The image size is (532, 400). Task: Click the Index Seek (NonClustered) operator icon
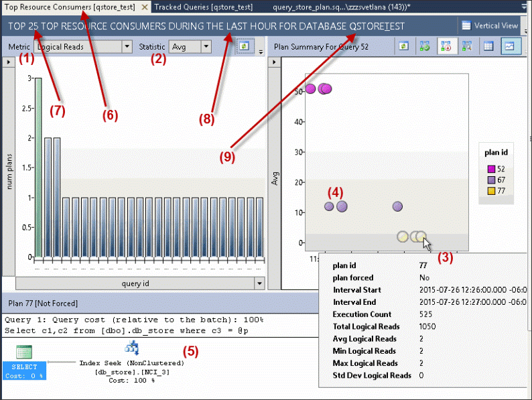tap(132, 348)
